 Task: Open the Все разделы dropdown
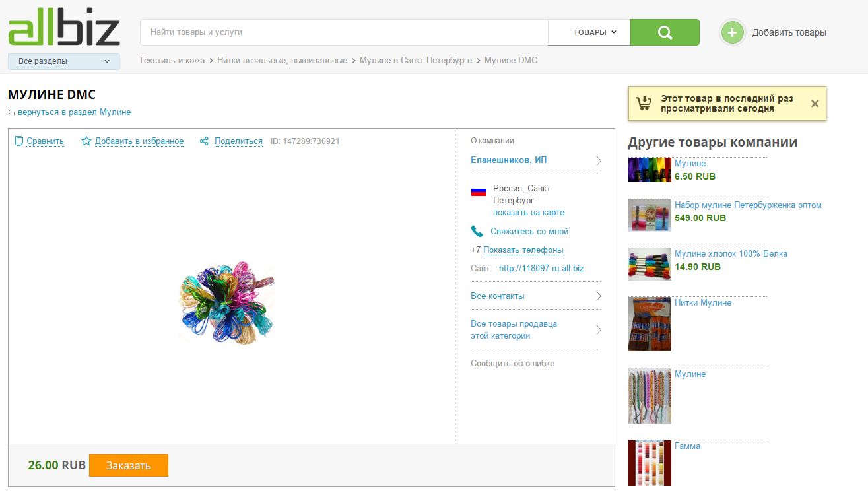point(64,61)
